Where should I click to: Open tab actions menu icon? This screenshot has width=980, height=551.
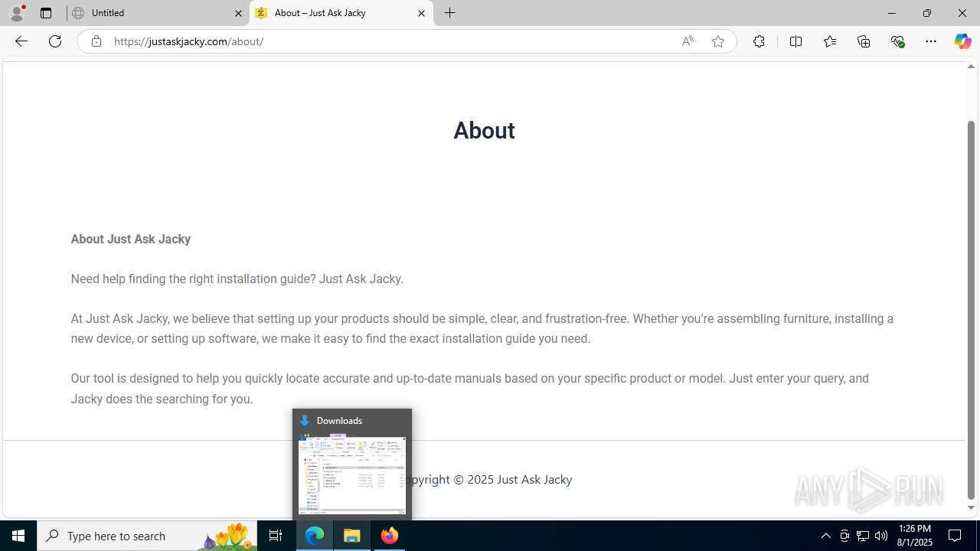click(x=46, y=13)
